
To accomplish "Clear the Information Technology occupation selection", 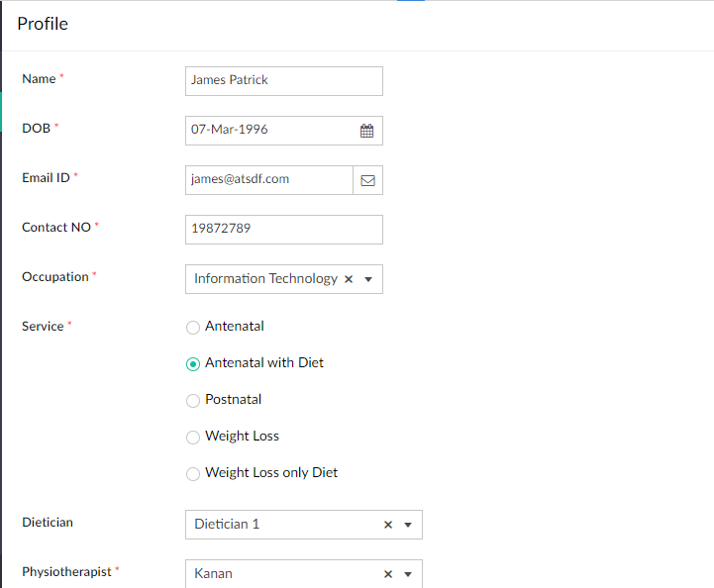I will [x=349, y=279].
